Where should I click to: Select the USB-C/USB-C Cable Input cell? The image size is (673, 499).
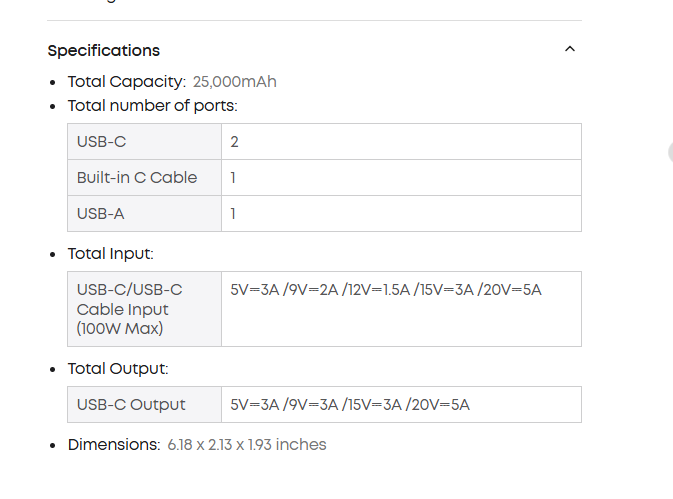(129, 308)
